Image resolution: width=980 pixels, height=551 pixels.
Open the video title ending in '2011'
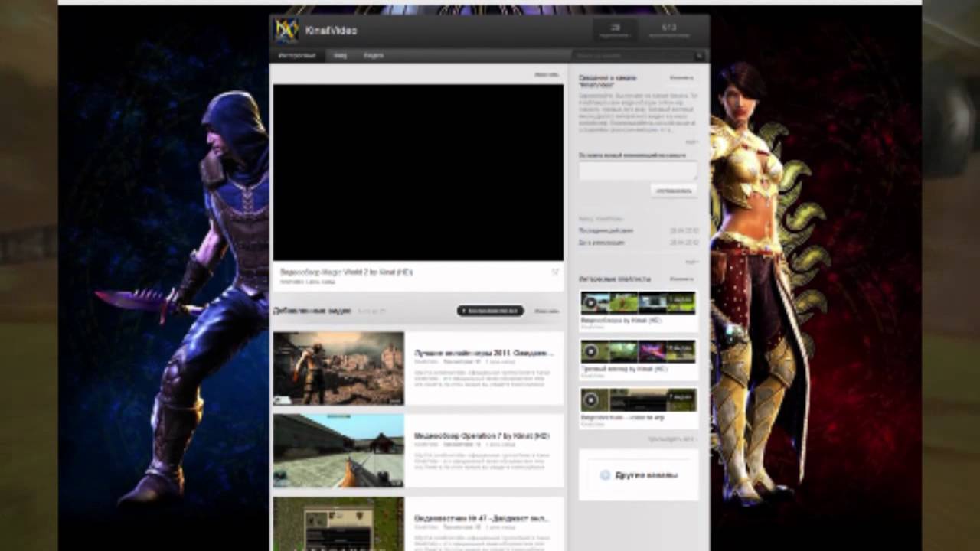pyautogui.click(x=482, y=354)
